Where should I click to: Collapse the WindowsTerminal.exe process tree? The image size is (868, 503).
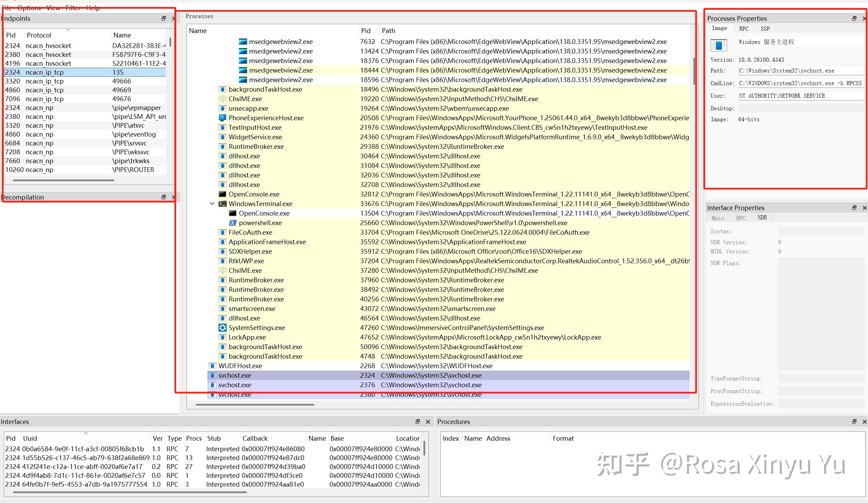(212, 204)
